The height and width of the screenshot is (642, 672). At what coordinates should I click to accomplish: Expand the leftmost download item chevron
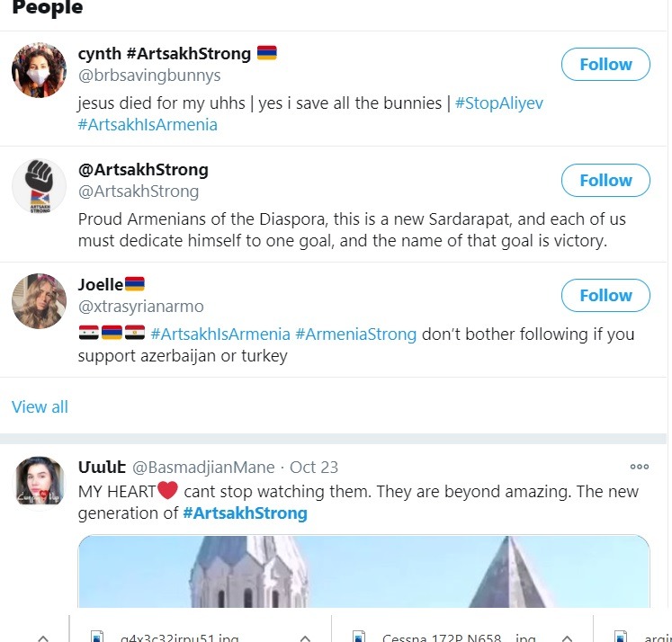click(42, 638)
